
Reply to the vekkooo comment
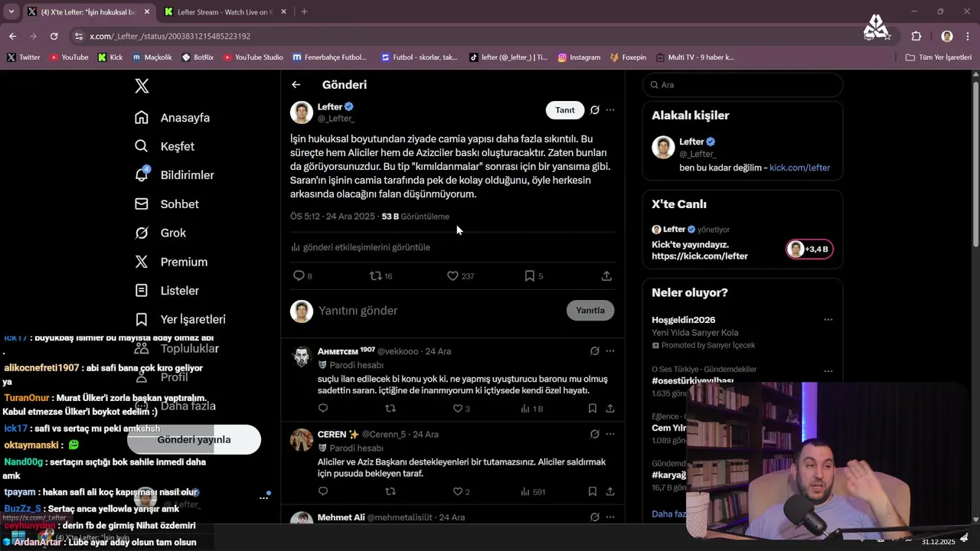point(323,409)
